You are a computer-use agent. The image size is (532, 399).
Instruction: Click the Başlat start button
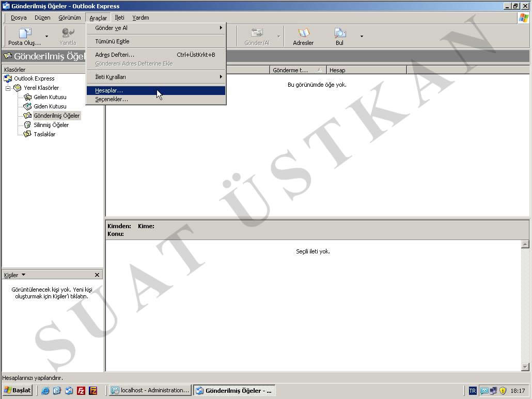[x=18, y=391]
